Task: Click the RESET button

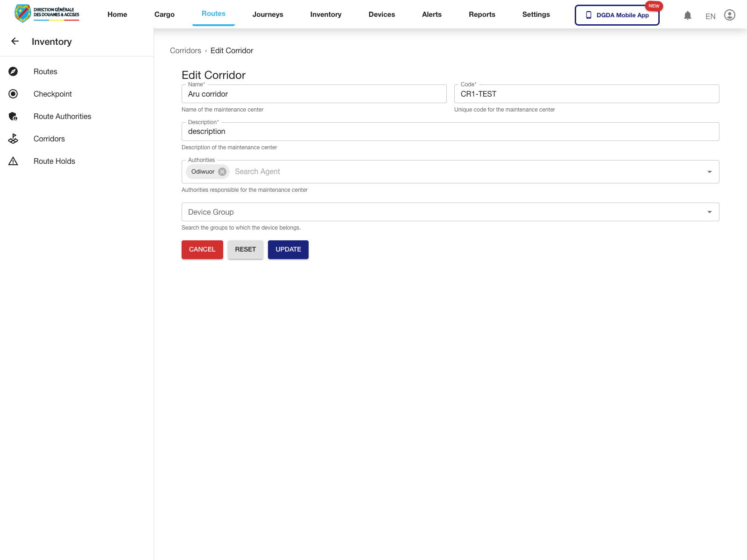Action: point(245,249)
